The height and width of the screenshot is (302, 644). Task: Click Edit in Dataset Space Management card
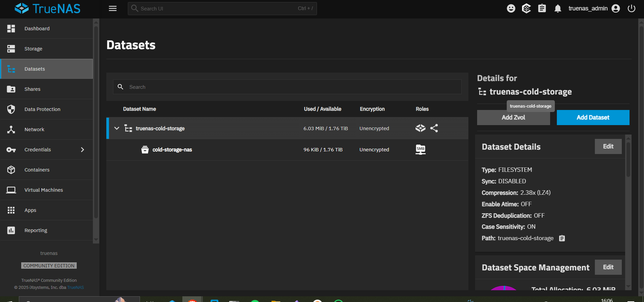coord(608,267)
